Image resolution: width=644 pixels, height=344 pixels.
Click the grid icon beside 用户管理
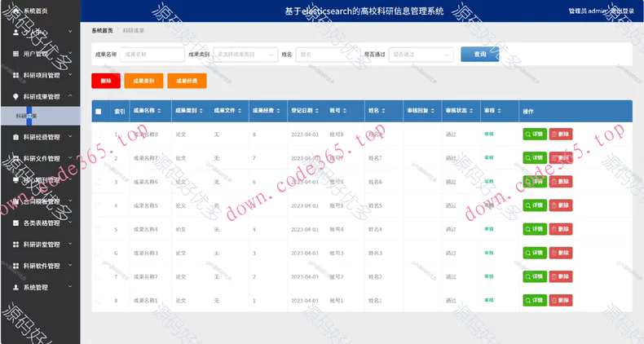coord(15,54)
